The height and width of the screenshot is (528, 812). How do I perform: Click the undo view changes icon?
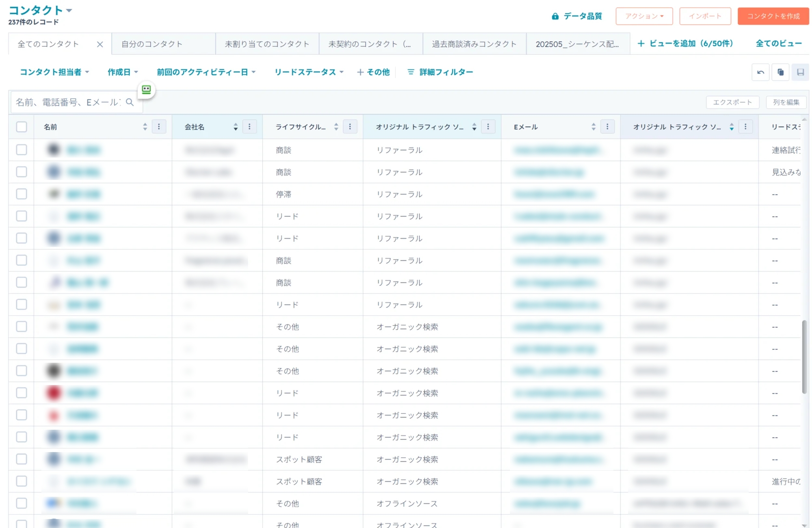760,72
